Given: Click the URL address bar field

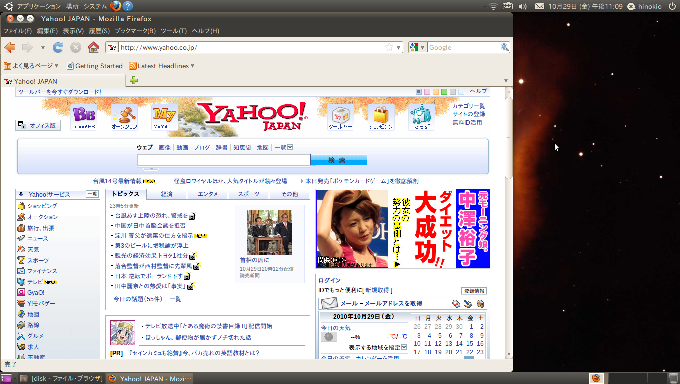Looking at the screenshot, I should [252, 47].
